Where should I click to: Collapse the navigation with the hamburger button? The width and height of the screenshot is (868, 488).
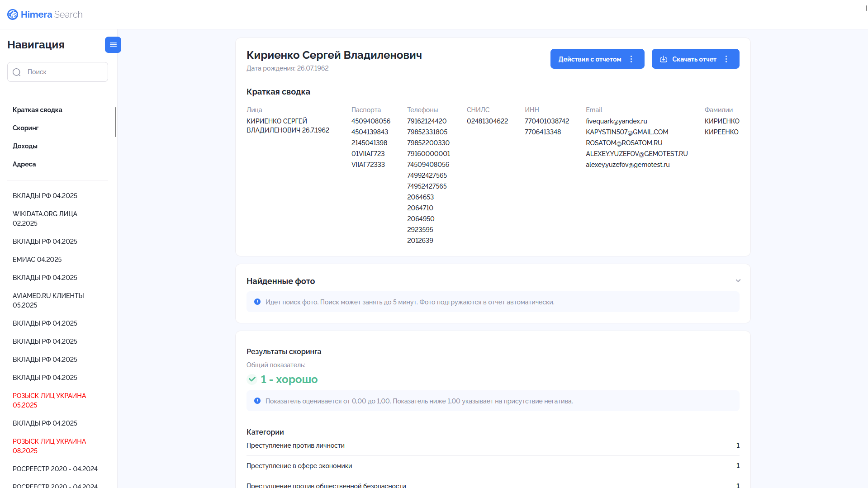click(x=113, y=45)
